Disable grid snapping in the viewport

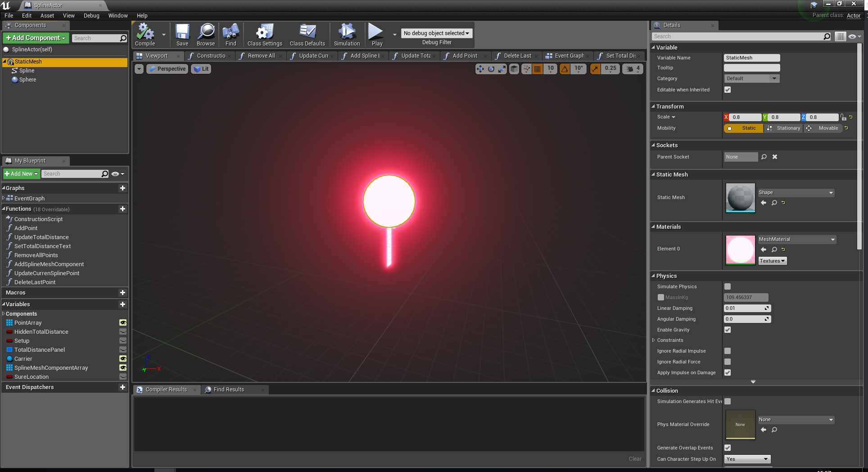click(537, 69)
